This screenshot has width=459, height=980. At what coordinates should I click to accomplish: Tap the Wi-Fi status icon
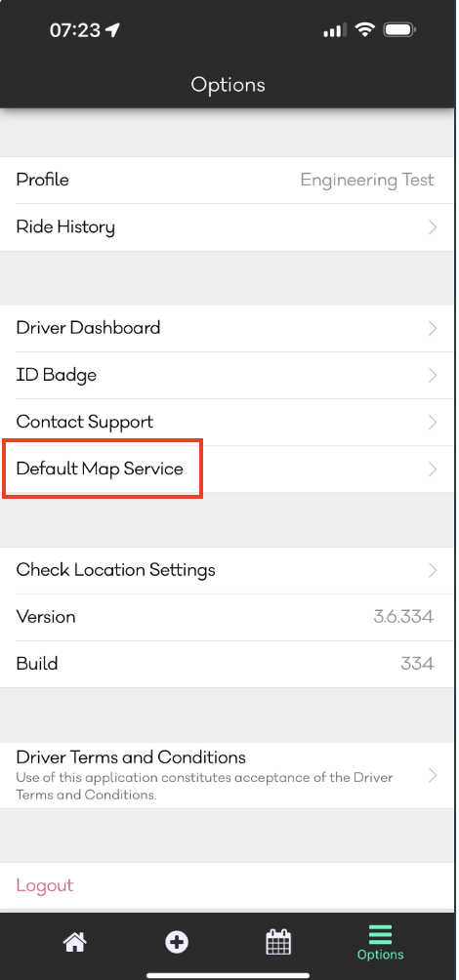pyautogui.click(x=363, y=29)
